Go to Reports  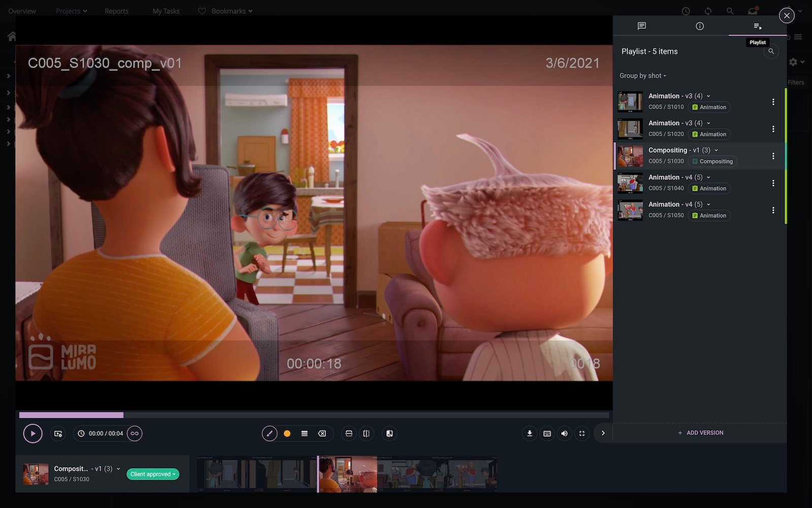tap(116, 11)
